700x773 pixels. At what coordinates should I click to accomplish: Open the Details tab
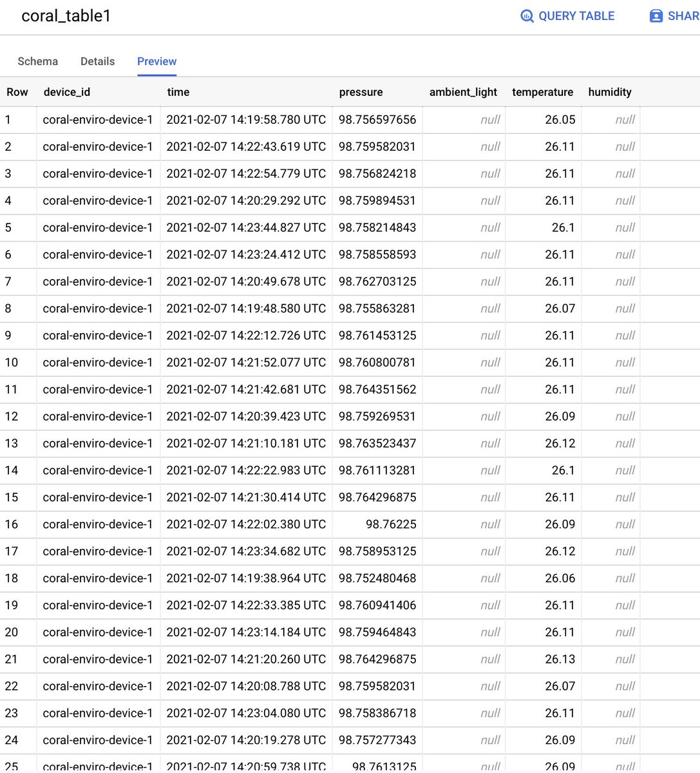point(97,61)
